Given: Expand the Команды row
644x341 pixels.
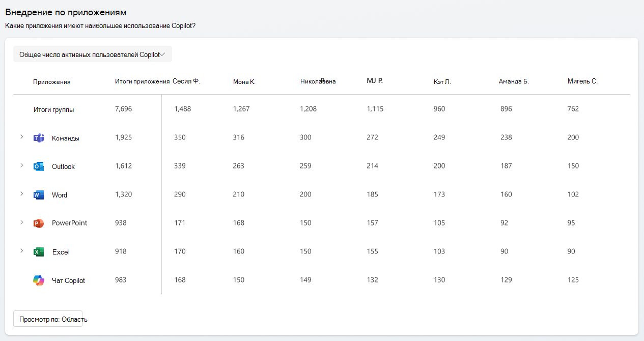Looking at the screenshot, I should 21,137.
